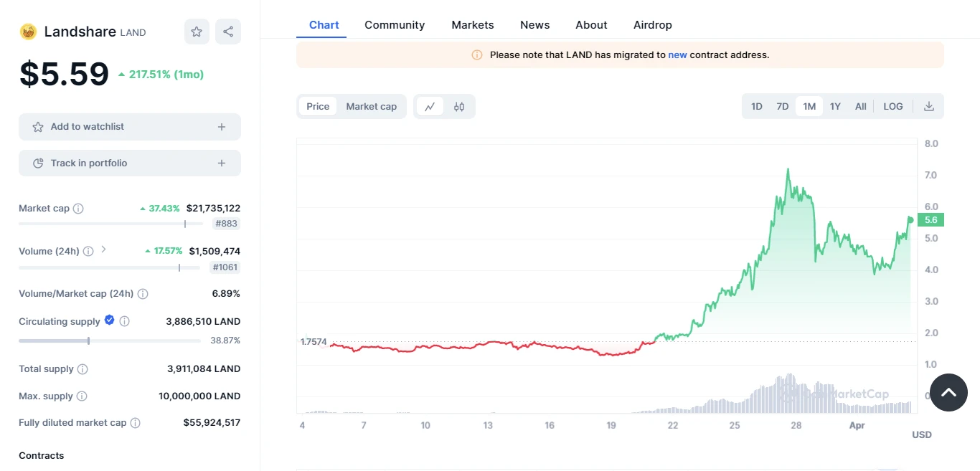Viewport: 980px width, 471px height.
Task: Click the 6.89% volume ratio value
Action: point(226,294)
